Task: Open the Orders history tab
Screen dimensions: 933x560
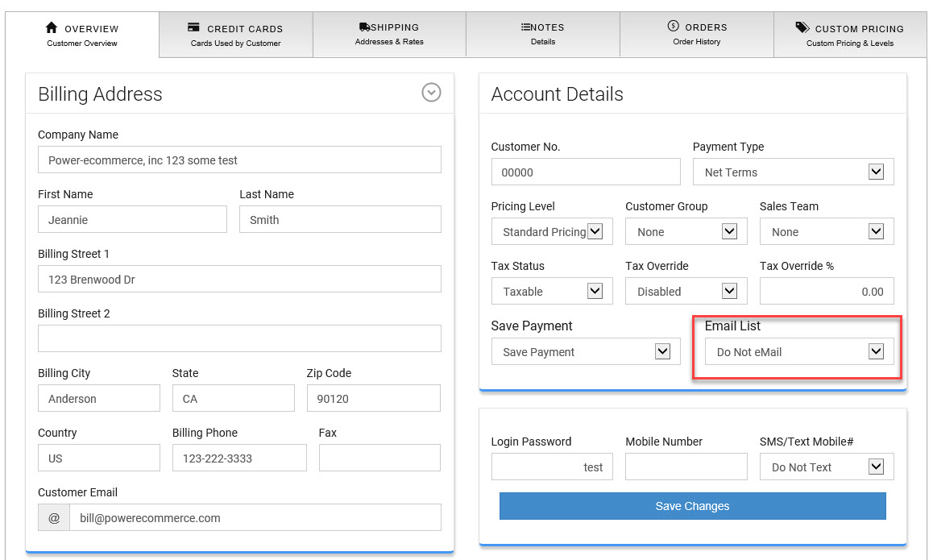Action: (697, 34)
